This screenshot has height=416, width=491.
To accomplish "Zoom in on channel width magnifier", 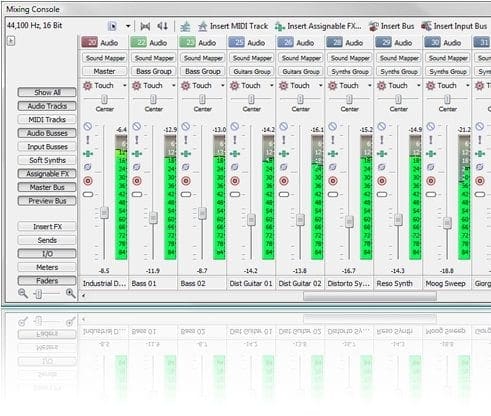I will 70,293.
